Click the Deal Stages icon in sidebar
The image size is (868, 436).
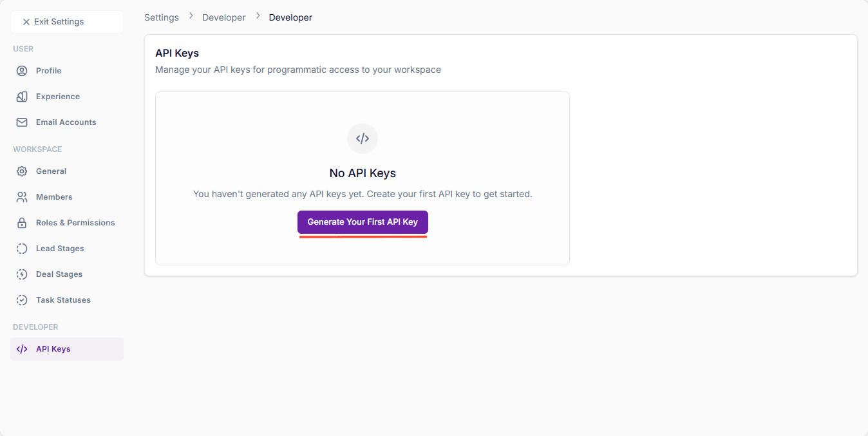(21, 274)
